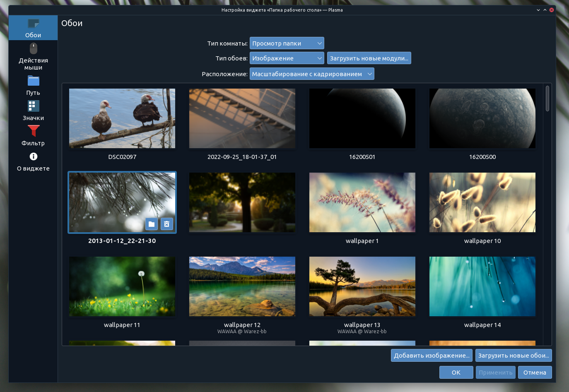This screenshot has height=392, width=569.
Task: Remove the 2013-01-12_22-21-30 wallpaper with trash icon
Action: click(166, 224)
